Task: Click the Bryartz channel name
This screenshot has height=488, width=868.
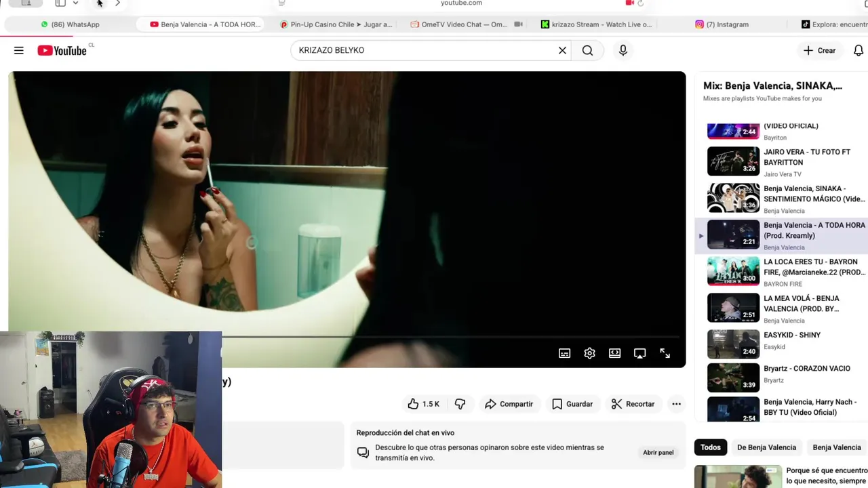Action: point(773,380)
